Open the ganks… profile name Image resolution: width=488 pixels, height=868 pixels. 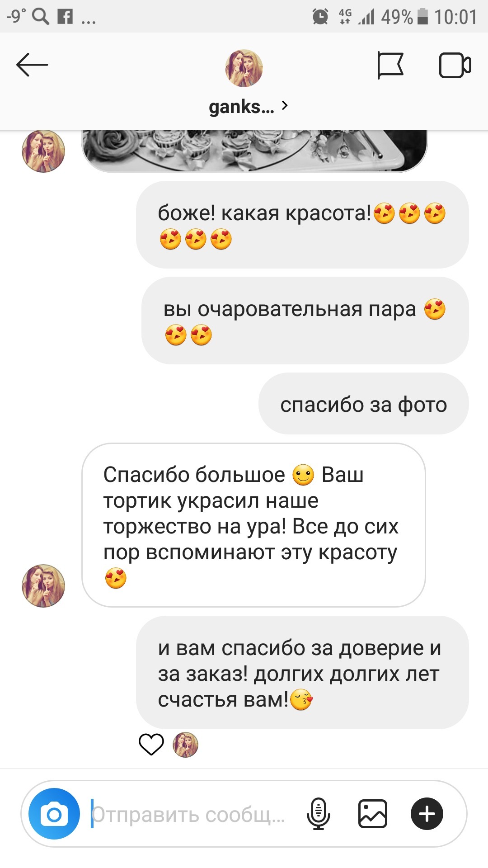[241, 107]
